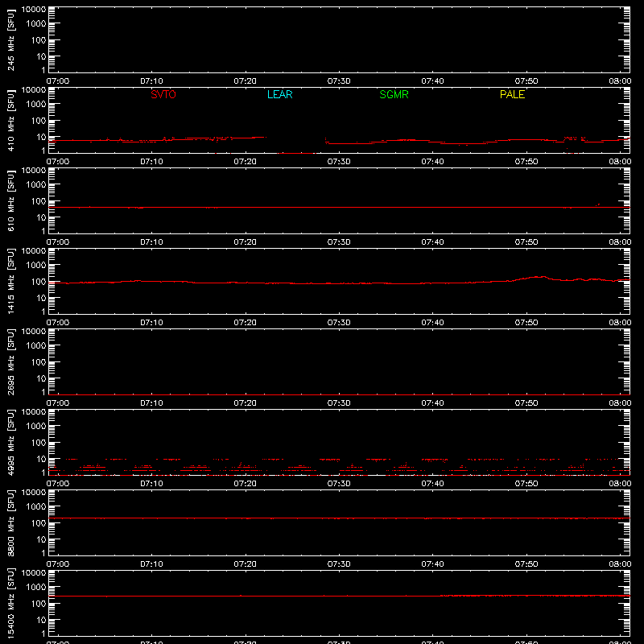Click 07:50 label under the 410 MHz panel
The width and height of the screenshot is (644, 644).
(x=526, y=162)
